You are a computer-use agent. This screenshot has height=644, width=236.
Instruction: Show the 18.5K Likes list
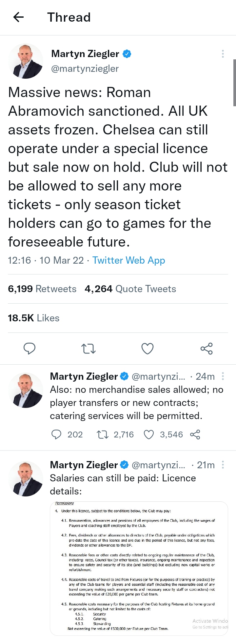pyautogui.click(x=33, y=318)
